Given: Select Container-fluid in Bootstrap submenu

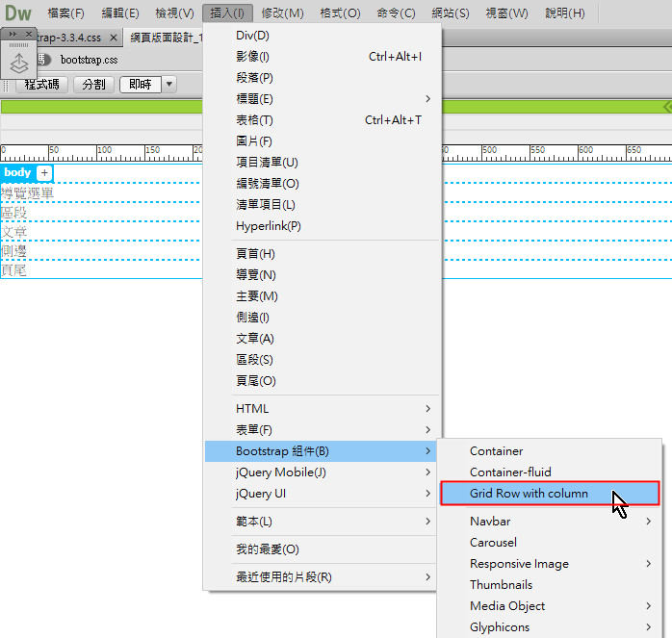Looking at the screenshot, I should pos(550,472).
